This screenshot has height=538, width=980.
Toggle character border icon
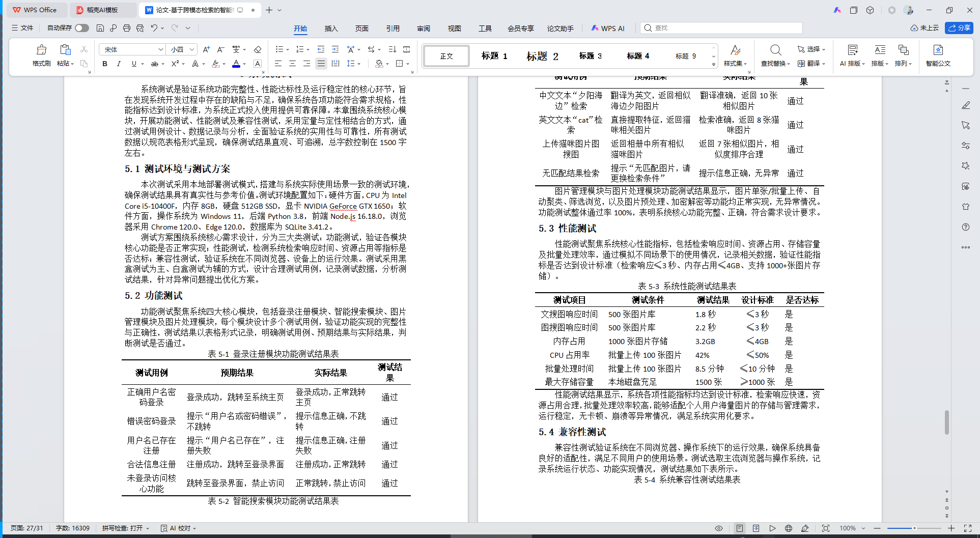[258, 64]
